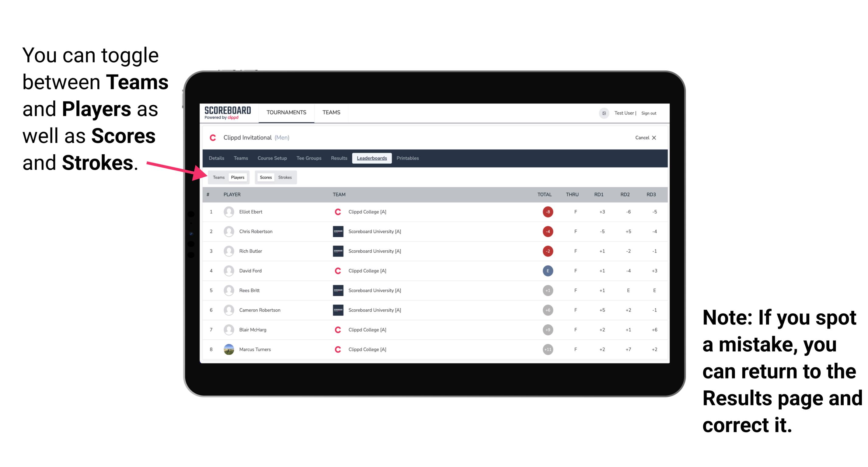Click the Players filter button
This screenshot has width=868, height=467.
pos(237,177)
